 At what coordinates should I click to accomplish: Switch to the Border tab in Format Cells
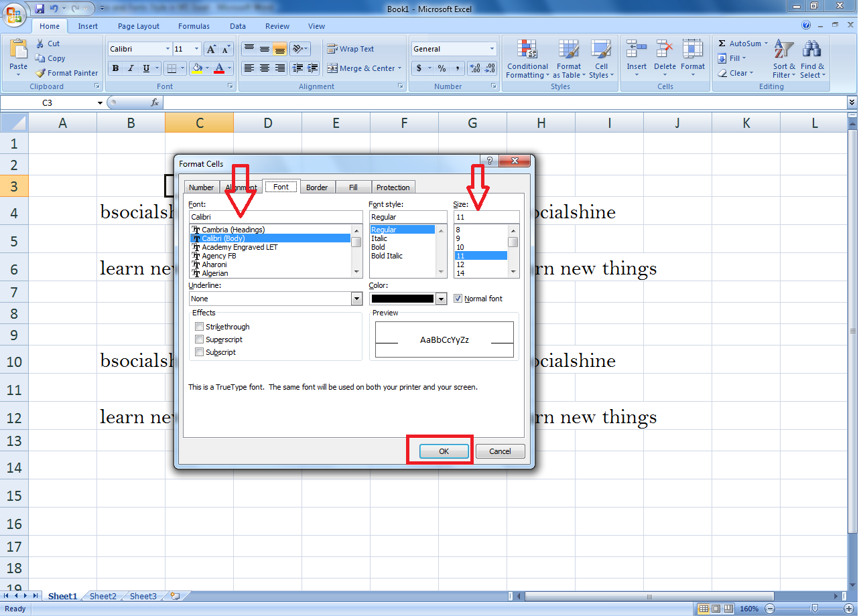(x=317, y=187)
